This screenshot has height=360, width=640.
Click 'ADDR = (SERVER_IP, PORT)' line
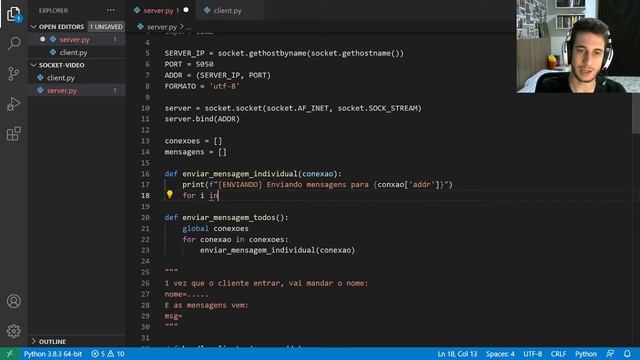point(218,75)
